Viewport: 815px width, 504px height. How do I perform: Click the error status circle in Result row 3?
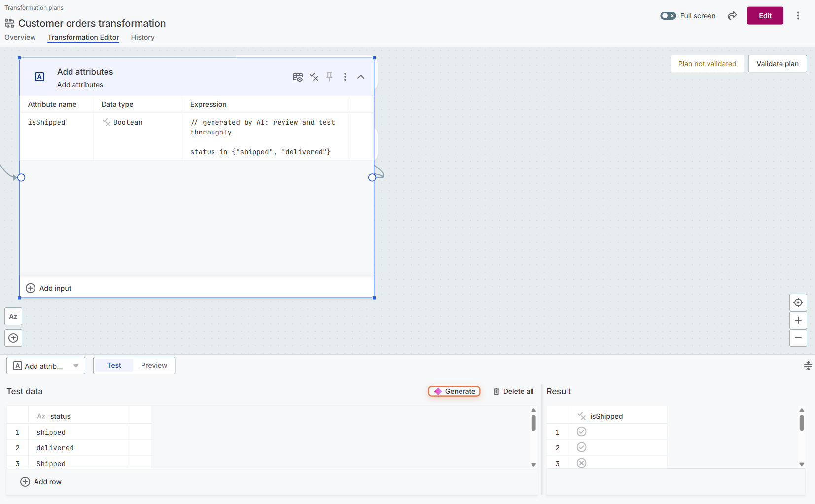click(x=581, y=463)
